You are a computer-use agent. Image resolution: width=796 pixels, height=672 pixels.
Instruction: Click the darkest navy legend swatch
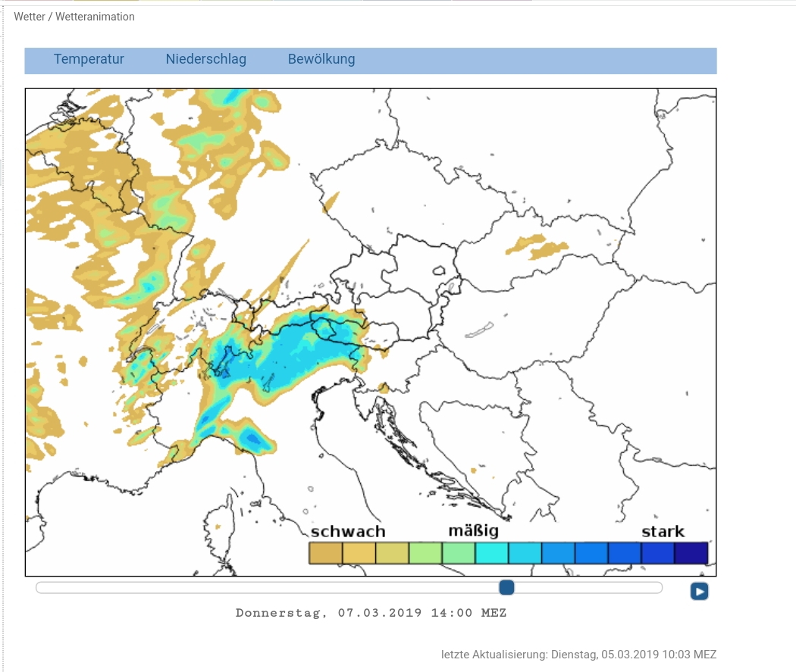pyautogui.click(x=691, y=553)
